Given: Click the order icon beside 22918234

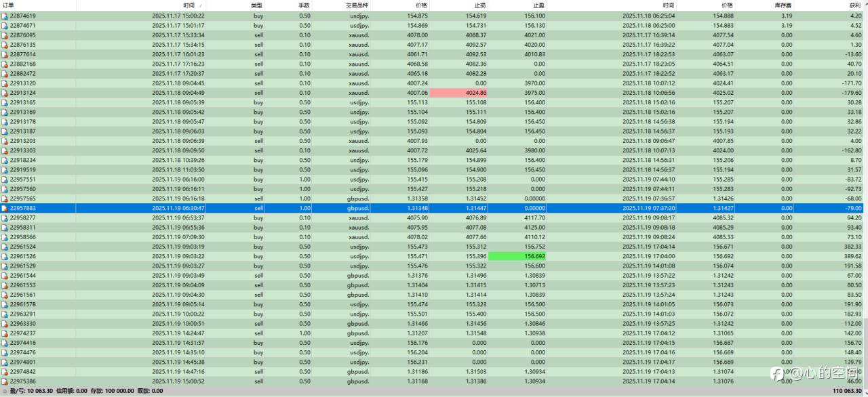Looking at the screenshot, I should coord(5,160).
